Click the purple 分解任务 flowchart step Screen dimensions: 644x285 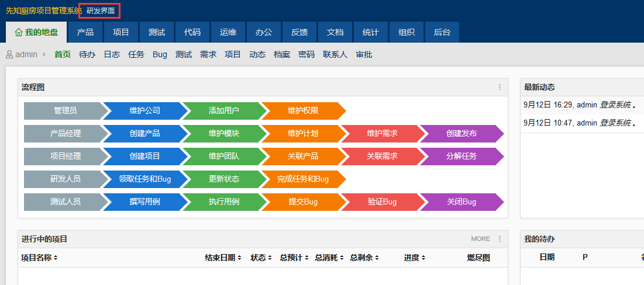(461, 156)
